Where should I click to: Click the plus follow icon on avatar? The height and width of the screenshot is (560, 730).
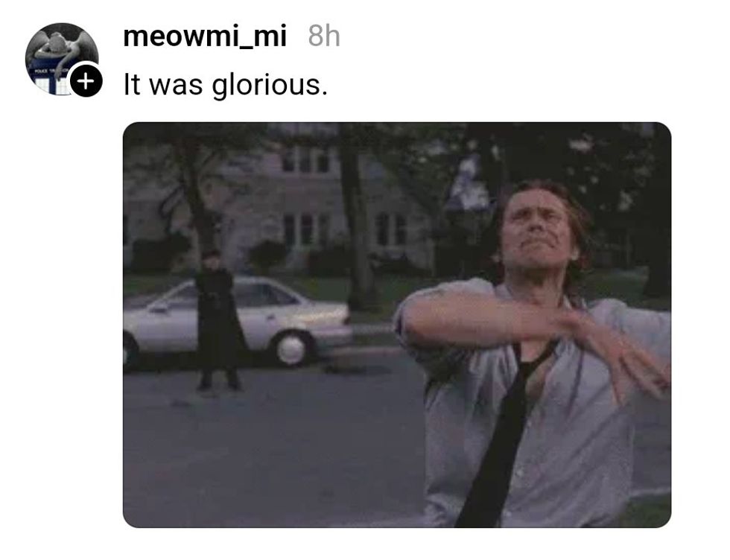pyautogui.click(x=86, y=81)
